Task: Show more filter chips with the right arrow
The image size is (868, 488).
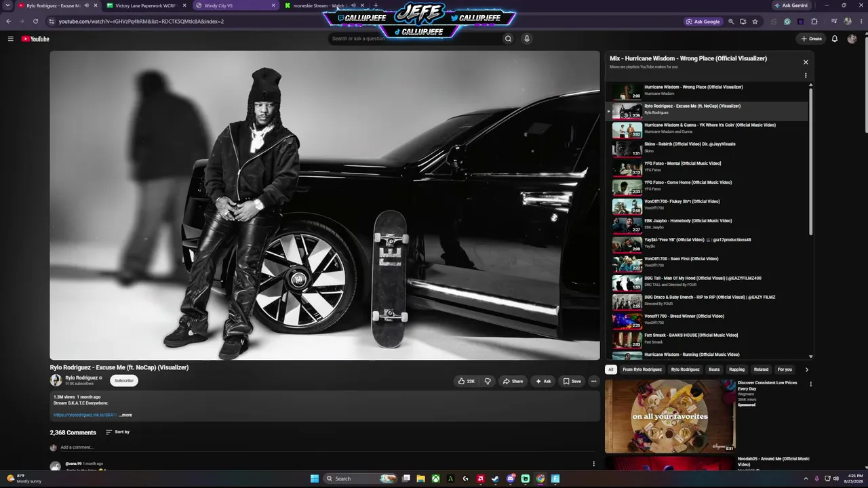Action: click(x=806, y=369)
